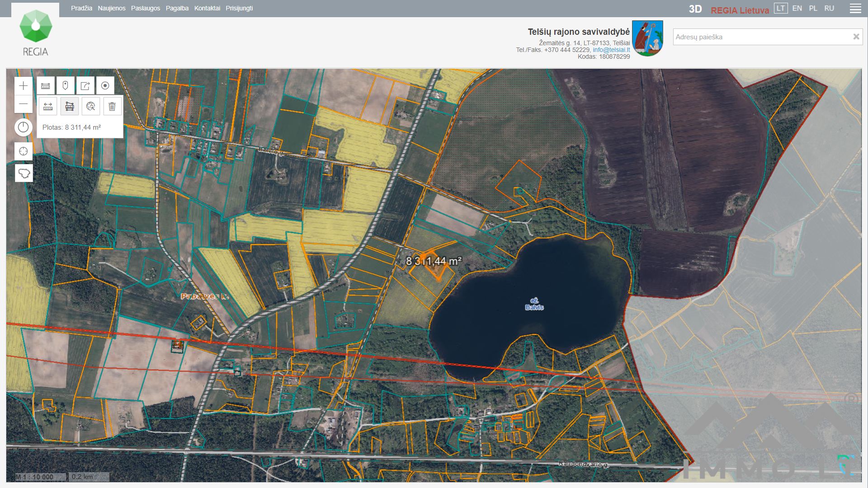Open the measurement tools panel
This screenshot has width=868, height=488.
point(46,86)
